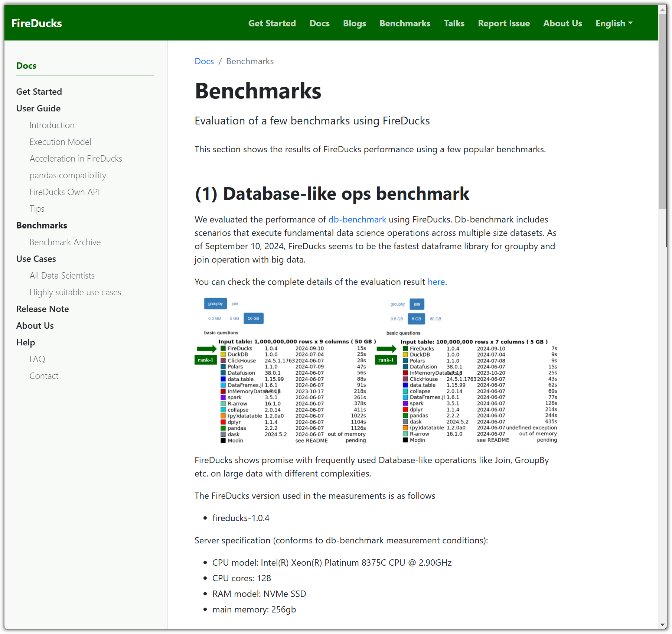The height and width of the screenshot is (634, 672).
Task: Open Contact in sidebar
Action: click(x=44, y=376)
